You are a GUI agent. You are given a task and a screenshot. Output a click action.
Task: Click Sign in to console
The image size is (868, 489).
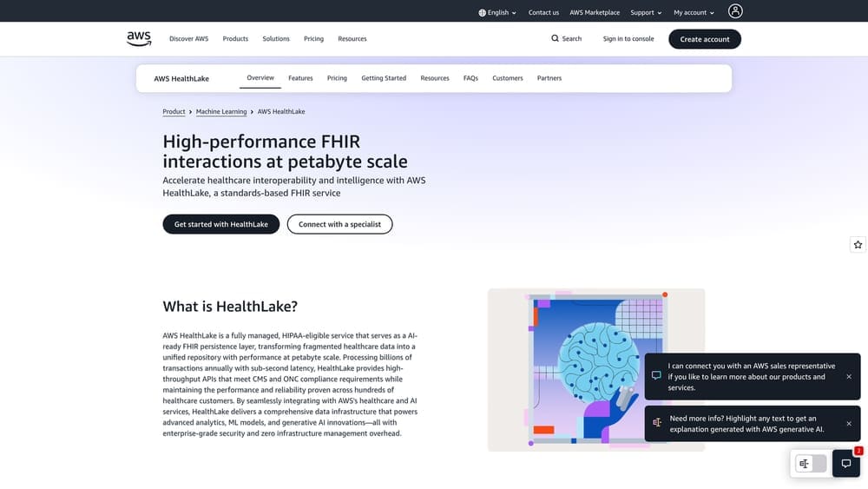click(x=628, y=39)
